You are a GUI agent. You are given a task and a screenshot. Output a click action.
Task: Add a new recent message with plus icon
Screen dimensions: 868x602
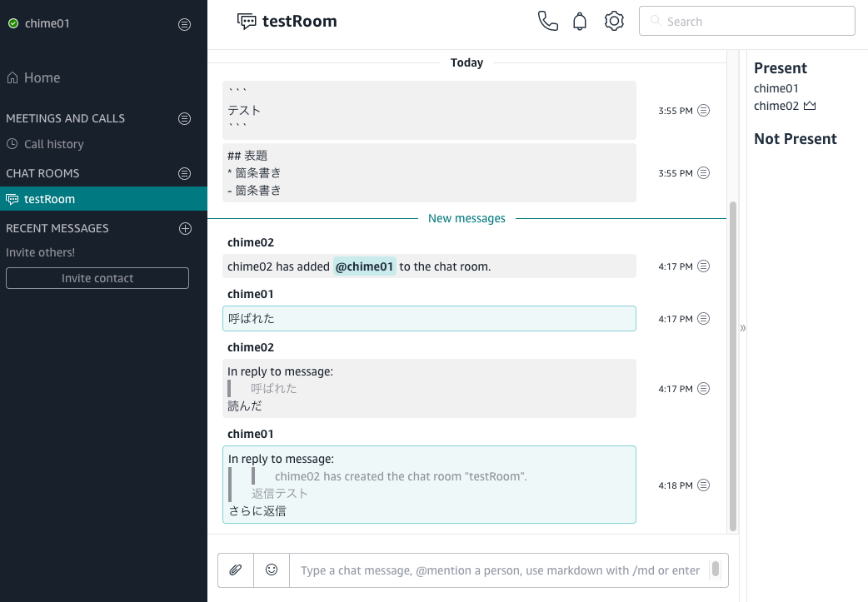(x=185, y=228)
